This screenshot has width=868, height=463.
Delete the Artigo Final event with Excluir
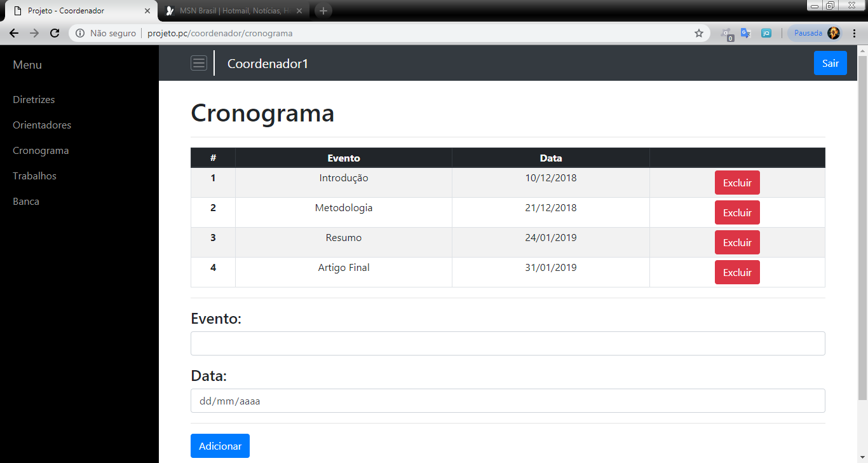tap(737, 272)
